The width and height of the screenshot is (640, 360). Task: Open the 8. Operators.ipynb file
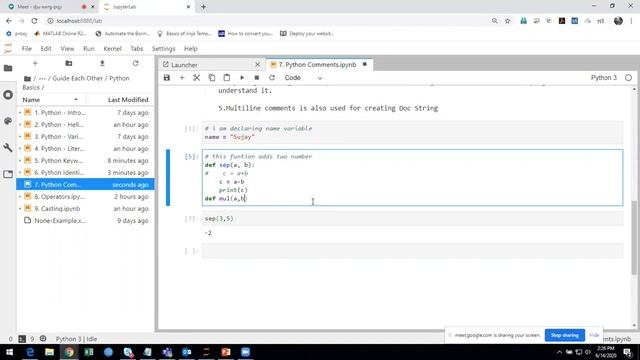[85, 196]
